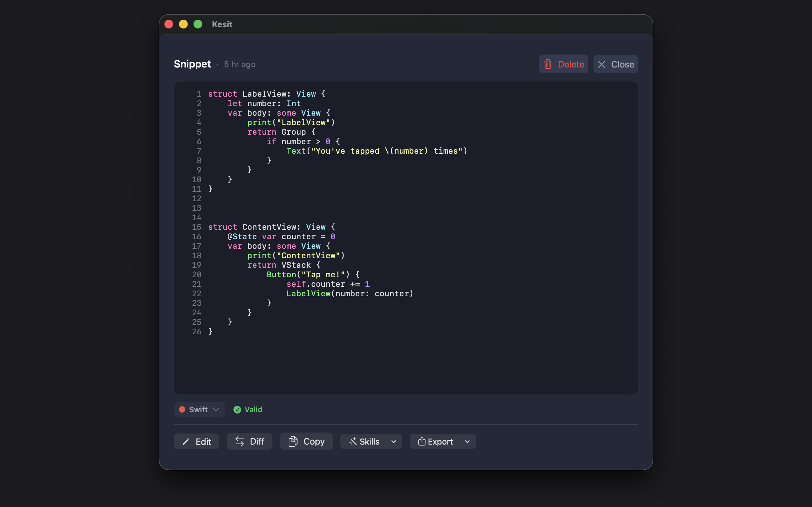Close the snippet view

click(x=615, y=64)
